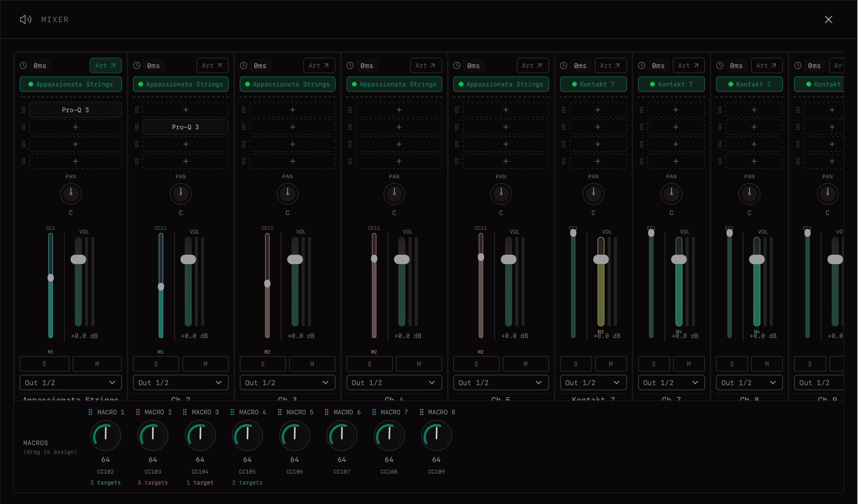Click the clock icon on the first Appassionata Strings channel

[x=24, y=65]
